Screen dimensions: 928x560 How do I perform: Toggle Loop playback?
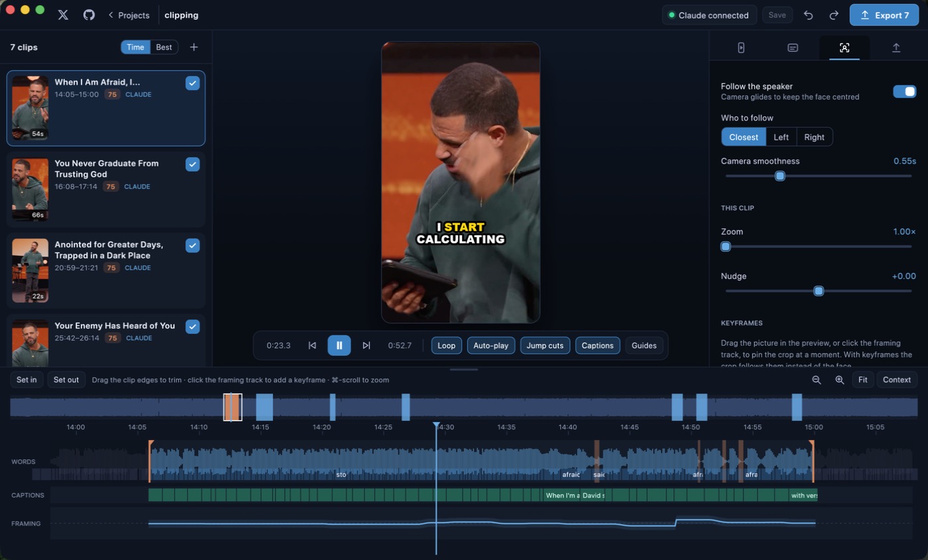click(x=447, y=345)
